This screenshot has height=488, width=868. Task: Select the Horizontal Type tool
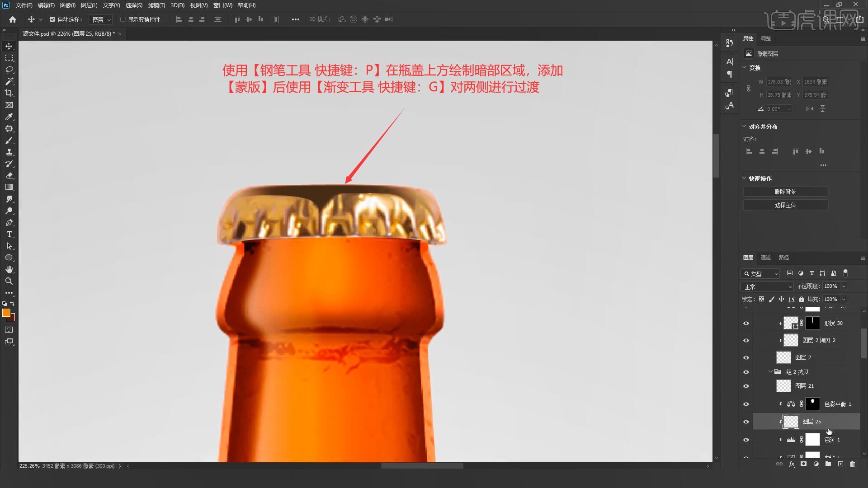[x=9, y=235]
